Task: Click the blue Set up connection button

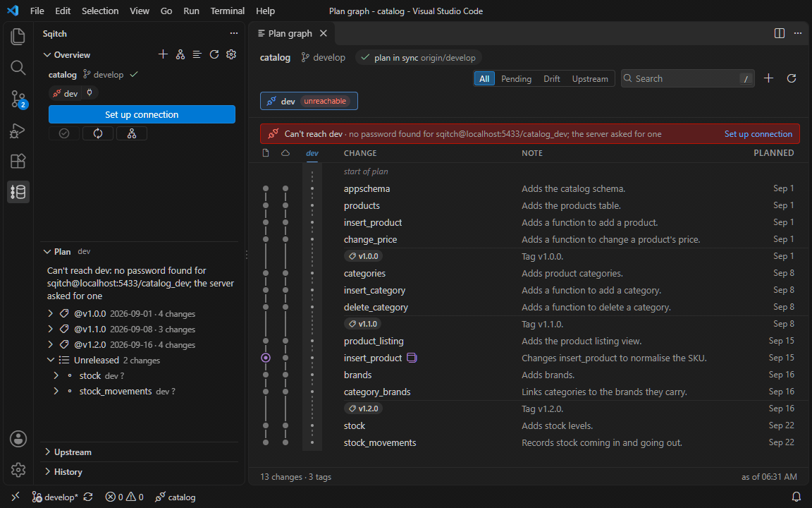Action: click(x=142, y=114)
